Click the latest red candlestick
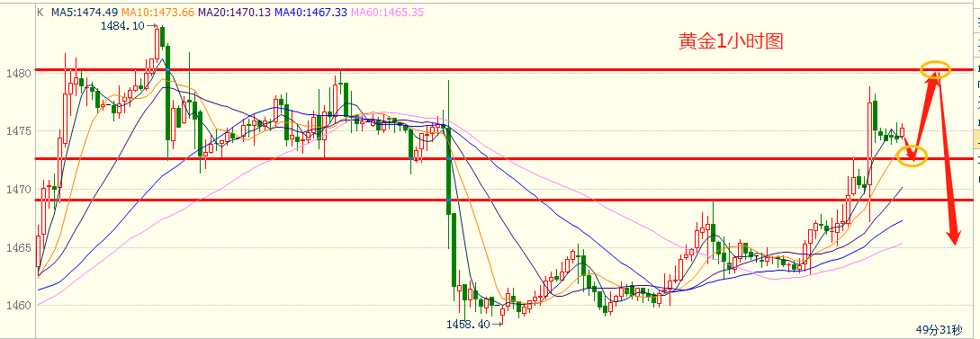The width and height of the screenshot is (980, 339). point(902,130)
